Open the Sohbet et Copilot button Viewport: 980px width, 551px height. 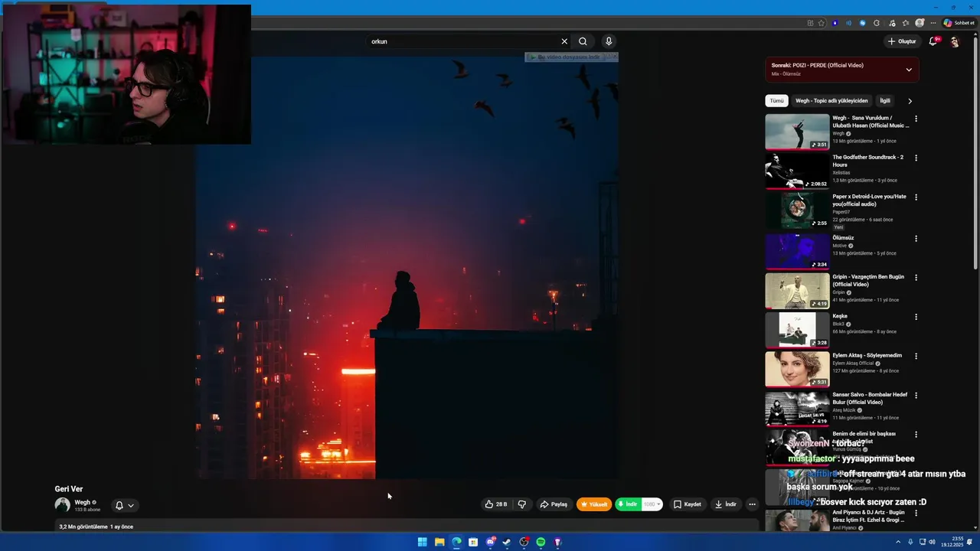959,23
